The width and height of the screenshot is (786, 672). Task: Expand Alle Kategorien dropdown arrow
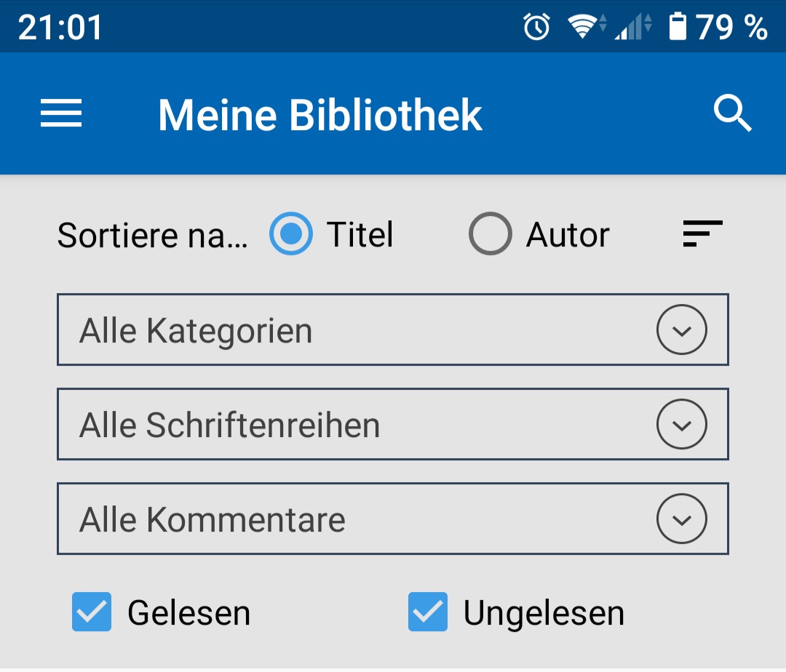pos(681,330)
